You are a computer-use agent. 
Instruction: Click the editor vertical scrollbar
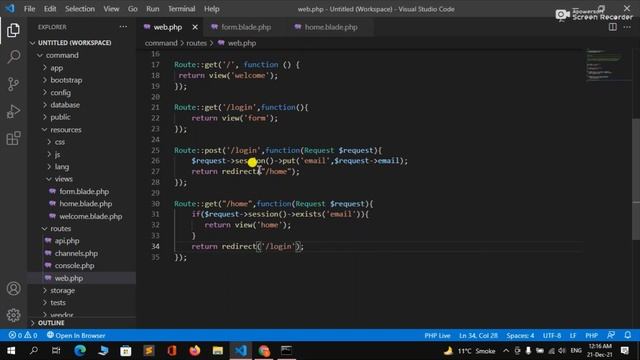636,180
